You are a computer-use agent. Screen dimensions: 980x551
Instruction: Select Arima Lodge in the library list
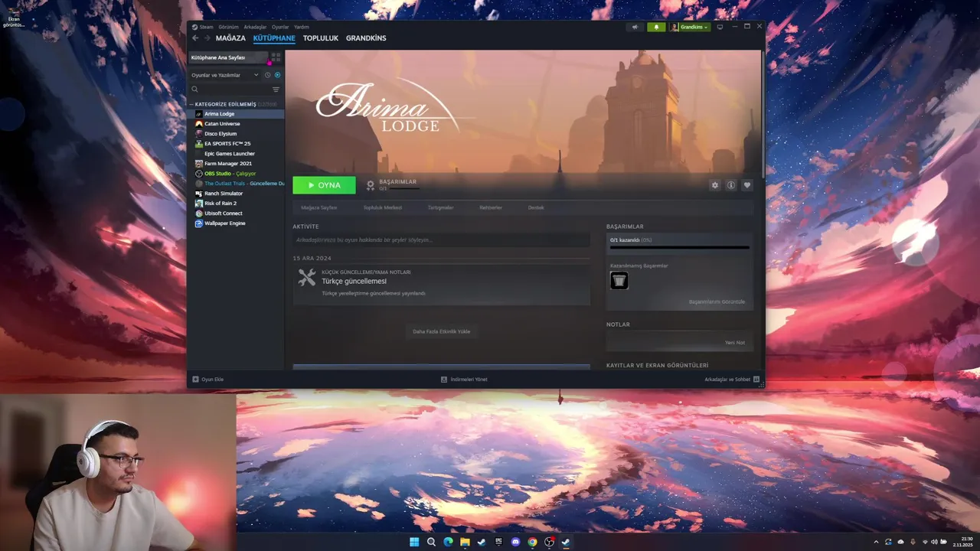click(236, 114)
